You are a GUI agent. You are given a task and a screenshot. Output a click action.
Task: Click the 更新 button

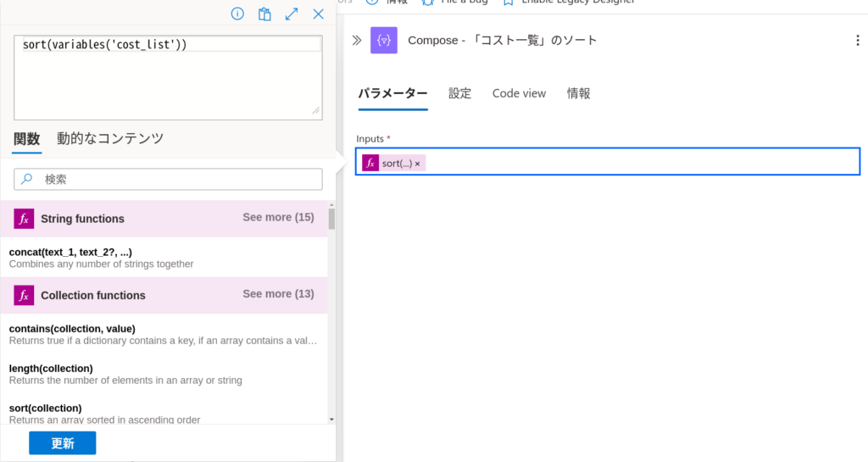click(63, 443)
